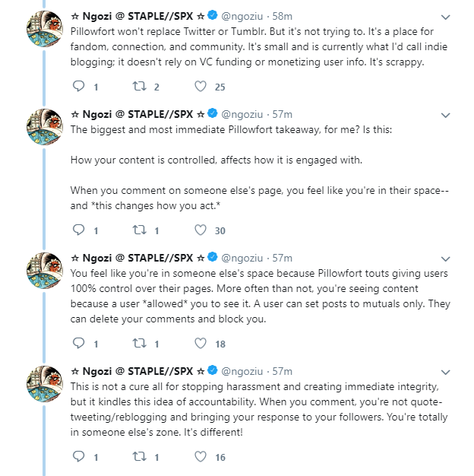The image size is (474, 476).
Task: Expand options menu on the "Pillowfort takeaway" tweet
Action: click(x=446, y=115)
